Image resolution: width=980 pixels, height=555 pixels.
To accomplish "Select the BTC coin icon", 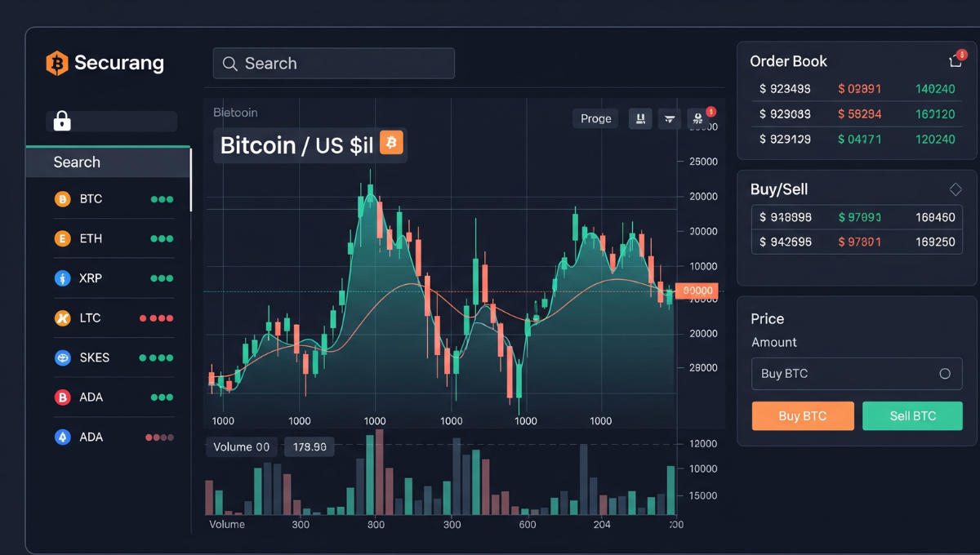I will coord(63,199).
